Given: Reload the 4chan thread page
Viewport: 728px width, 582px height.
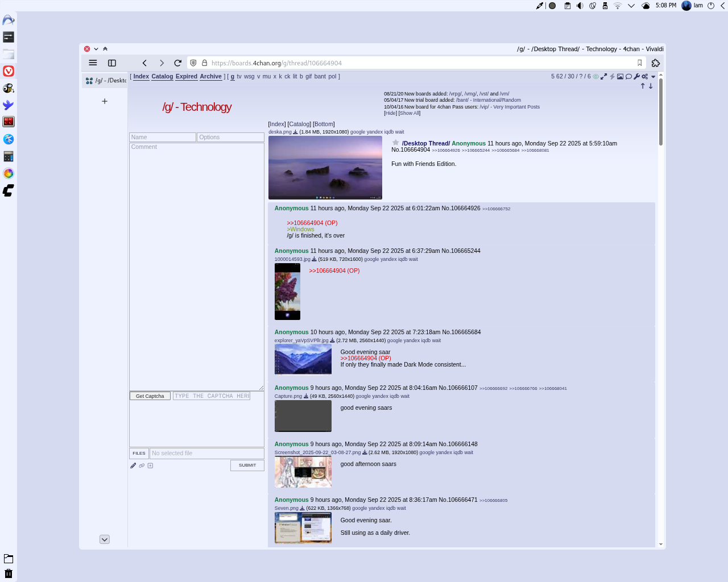Looking at the screenshot, I should tap(178, 63).
